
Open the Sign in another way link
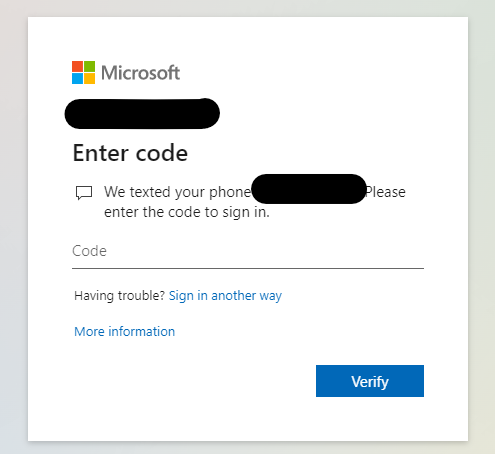point(225,296)
